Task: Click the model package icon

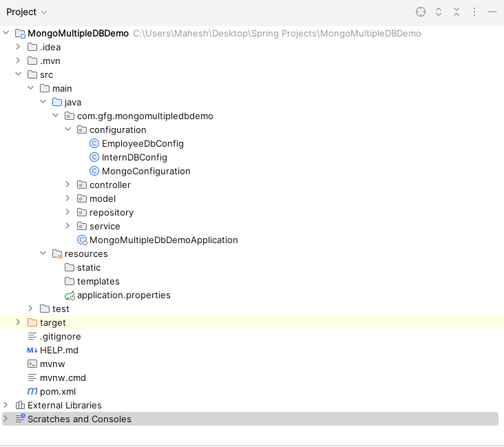Action: 82,199
